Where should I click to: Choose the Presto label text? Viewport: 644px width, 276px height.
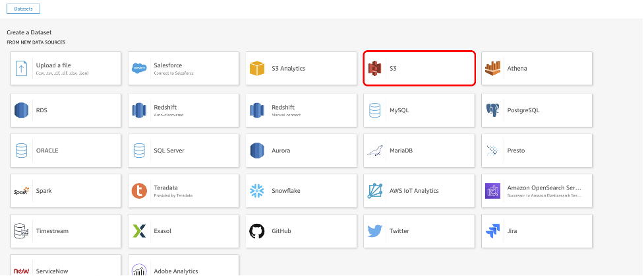tap(516, 151)
